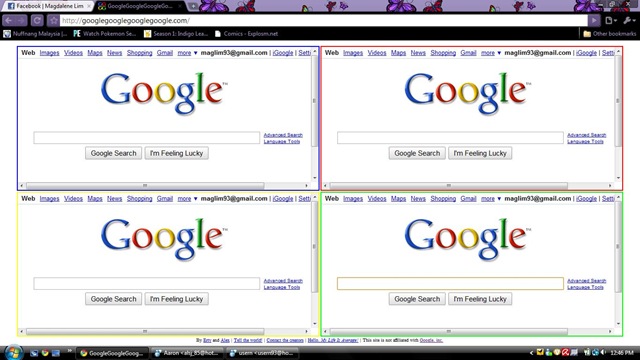Image resolution: width=640 pixels, height=360 pixels.
Task: Click the vertical scrollbar thumb of red-bordered frame
Action: (x=618, y=100)
